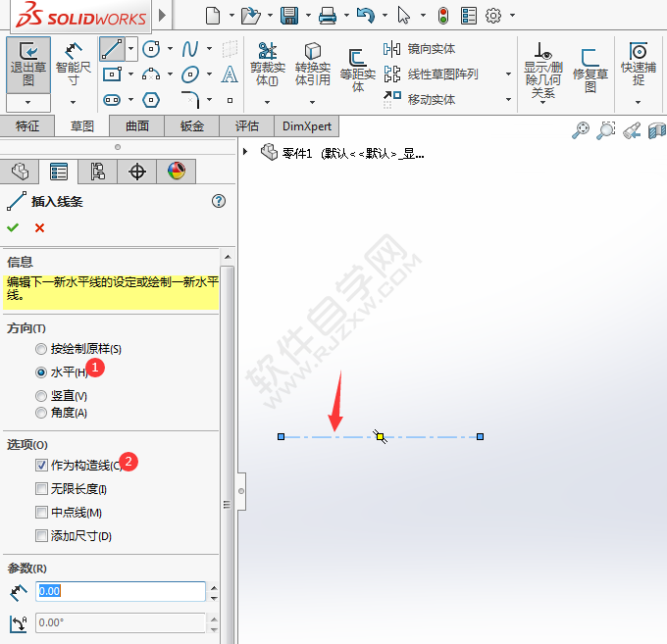Image resolution: width=667 pixels, height=644 pixels.
Task: Click Offset Entities (等距实体) tool
Action: point(358,71)
